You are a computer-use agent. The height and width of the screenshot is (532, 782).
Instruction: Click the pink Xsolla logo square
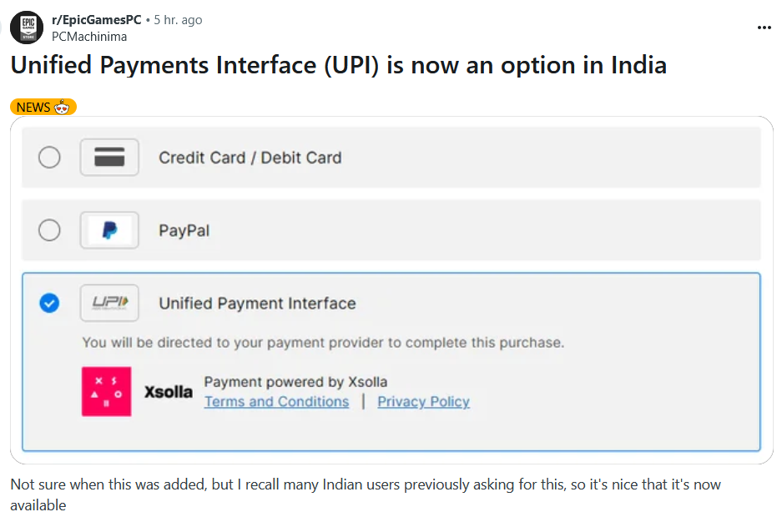(x=106, y=392)
